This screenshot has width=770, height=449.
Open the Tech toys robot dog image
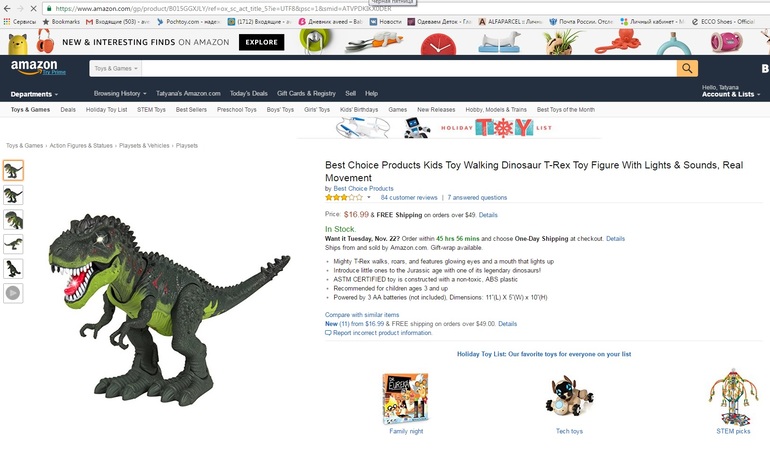click(569, 397)
